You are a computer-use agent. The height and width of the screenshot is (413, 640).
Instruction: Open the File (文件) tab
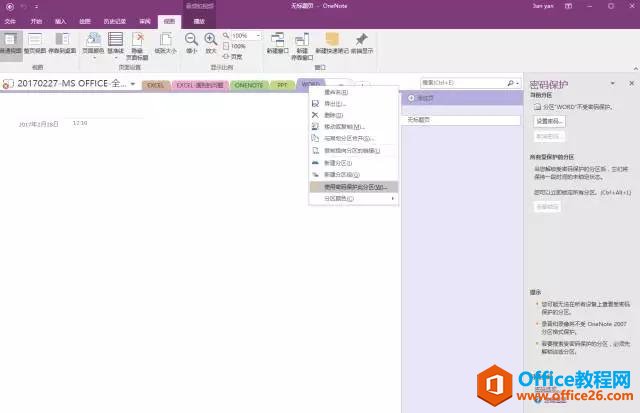(x=10, y=21)
